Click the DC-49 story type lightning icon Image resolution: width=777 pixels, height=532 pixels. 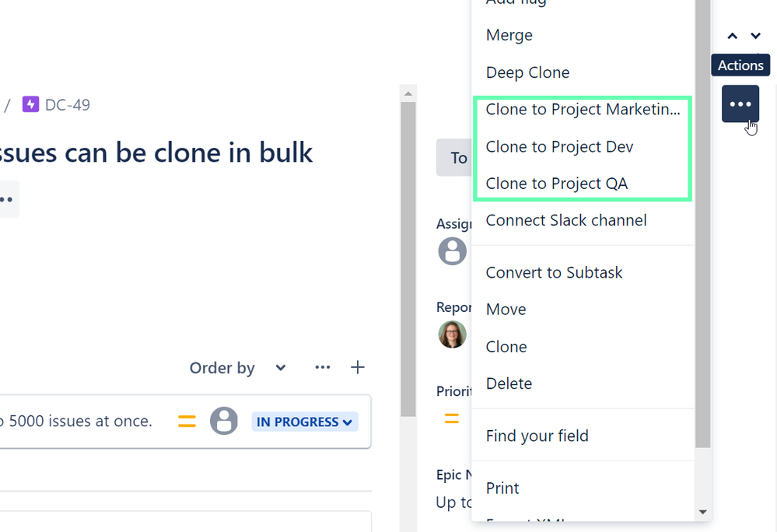point(30,103)
